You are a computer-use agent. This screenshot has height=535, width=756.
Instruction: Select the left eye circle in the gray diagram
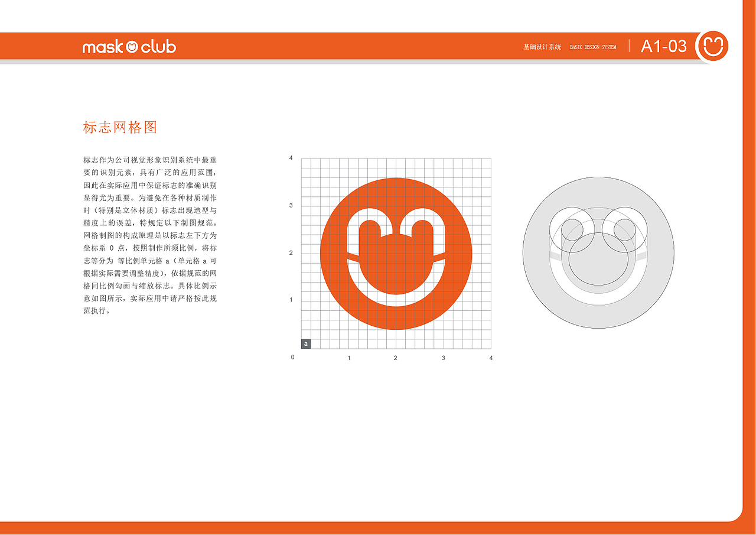click(572, 228)
